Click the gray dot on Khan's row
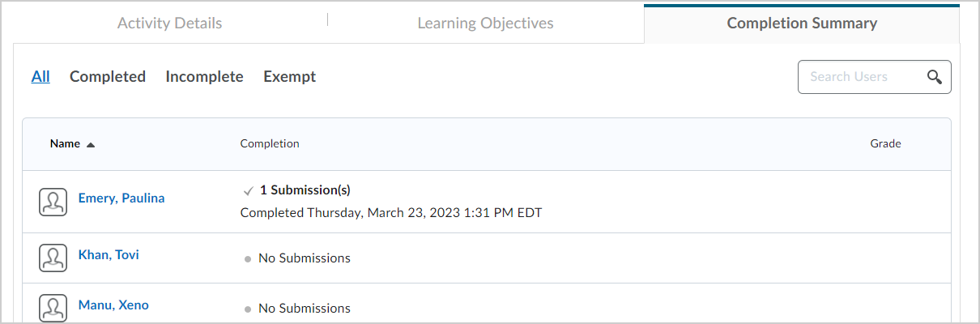 247,259
